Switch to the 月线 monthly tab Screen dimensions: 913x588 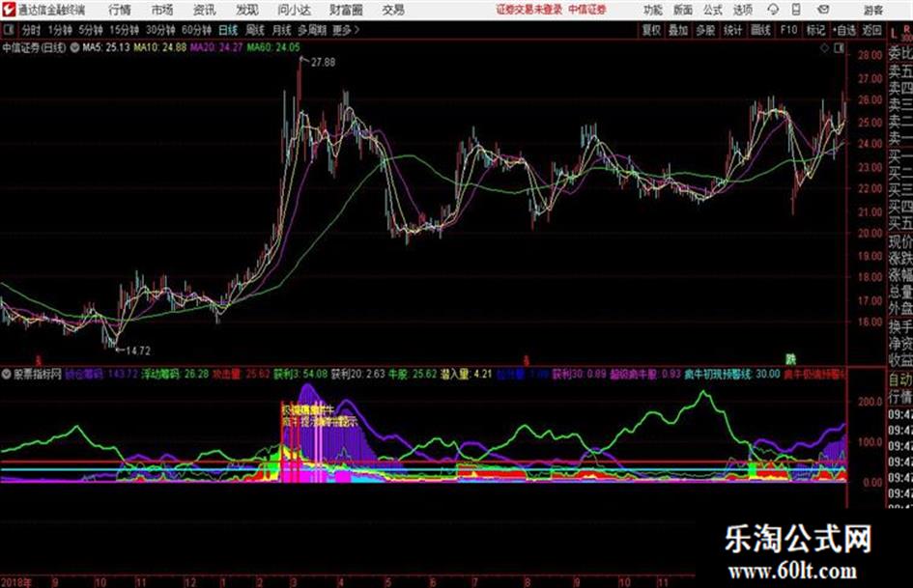pos(281,30)
